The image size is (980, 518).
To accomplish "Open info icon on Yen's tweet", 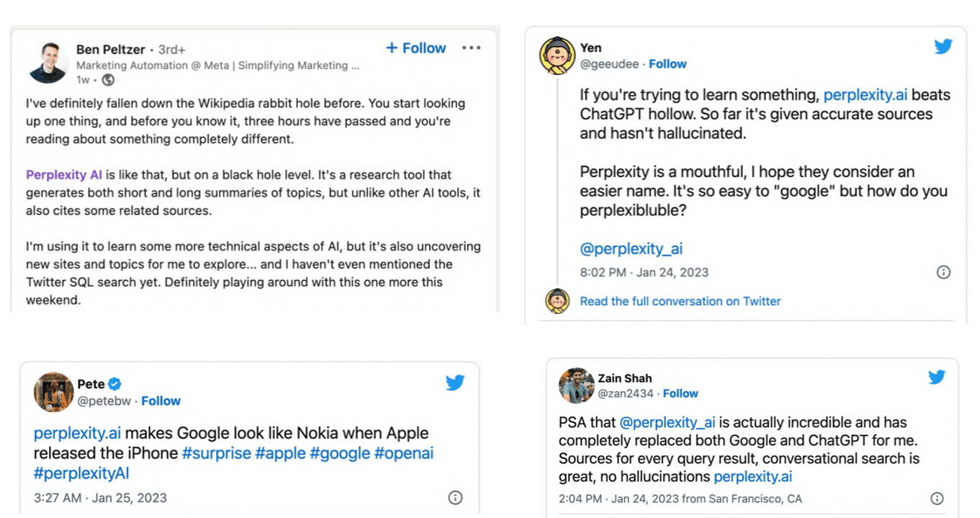I will [943, 272].
